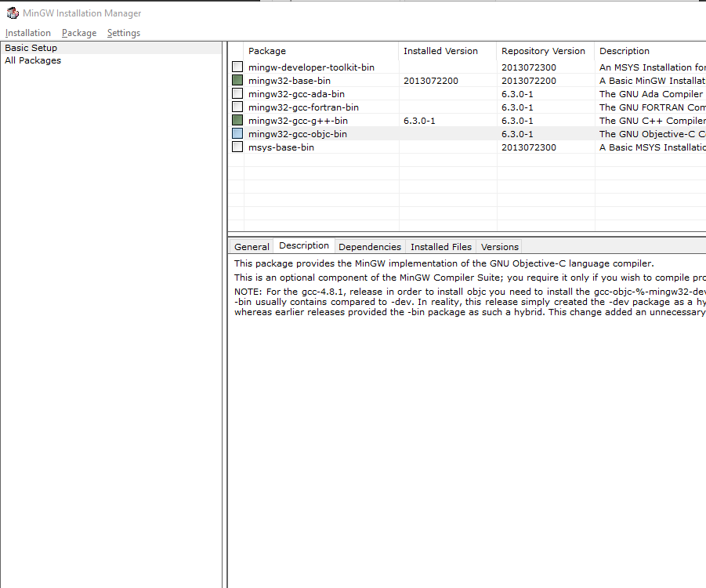The height and width of the screenshot is (588, 706).
Task: Select the mingw32-gcc-g++-bin package name
Action: tap(298, 121)
